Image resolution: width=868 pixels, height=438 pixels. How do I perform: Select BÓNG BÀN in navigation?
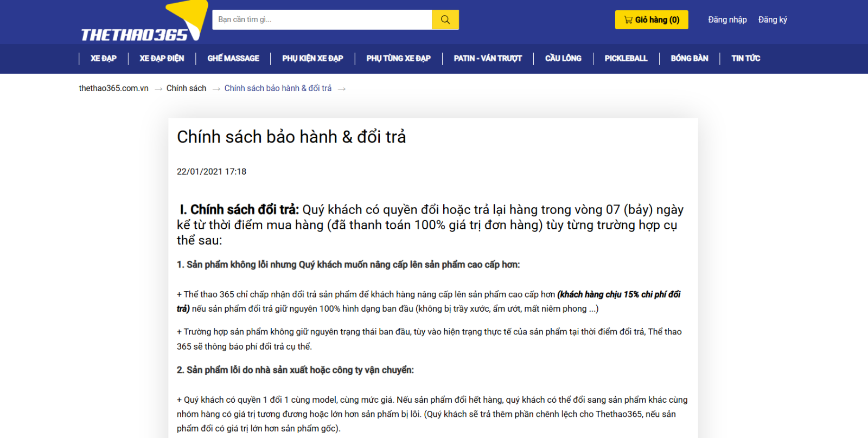[690, 59]
